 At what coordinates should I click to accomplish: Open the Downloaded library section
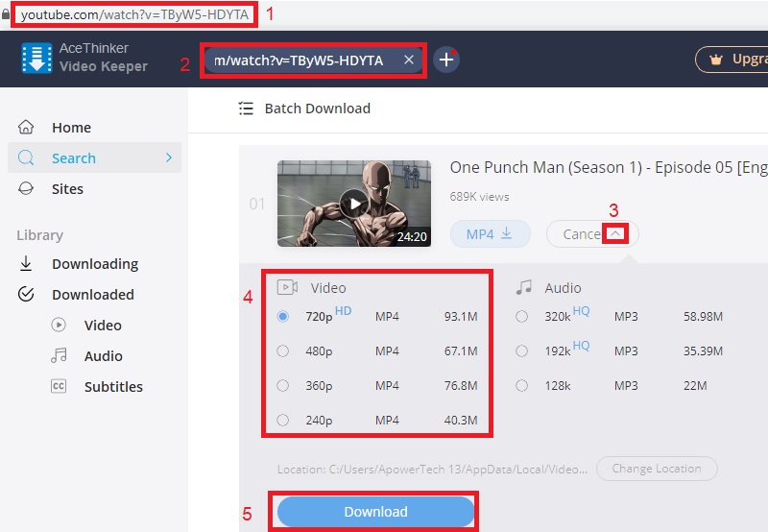coord(92,295)
